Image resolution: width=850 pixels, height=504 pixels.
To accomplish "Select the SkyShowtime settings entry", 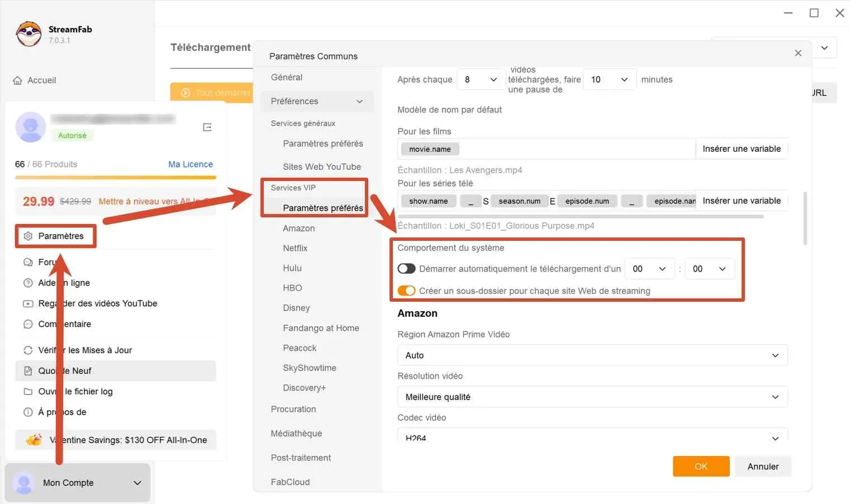I will pyautogui.click(x=310, y=368).
